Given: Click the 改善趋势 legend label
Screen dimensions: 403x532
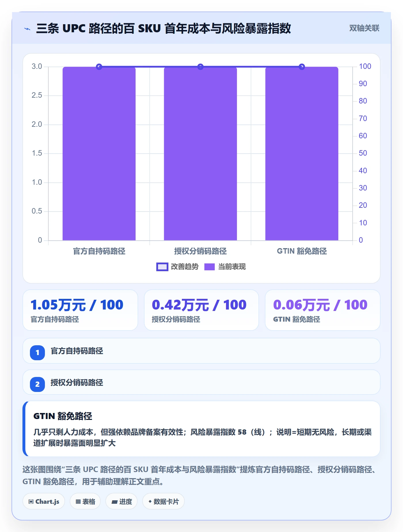Looking at the screenshot, I should coord(185,267).
